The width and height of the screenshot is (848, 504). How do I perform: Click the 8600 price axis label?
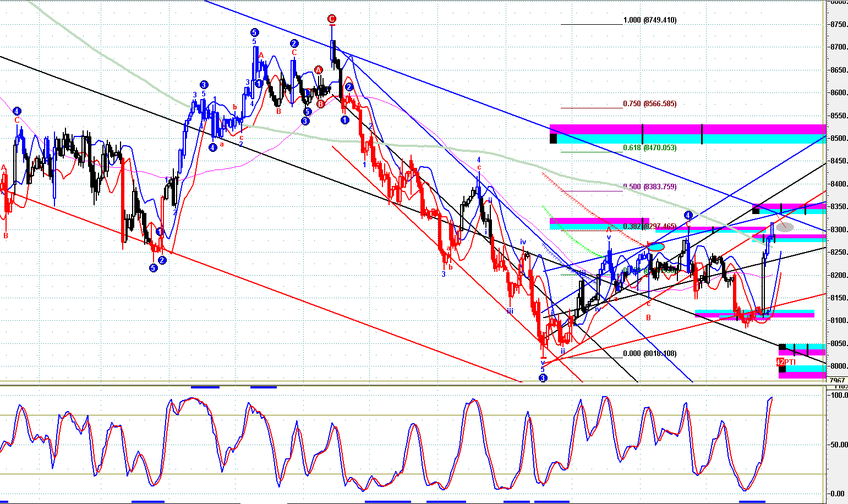[x=839, y=93]
